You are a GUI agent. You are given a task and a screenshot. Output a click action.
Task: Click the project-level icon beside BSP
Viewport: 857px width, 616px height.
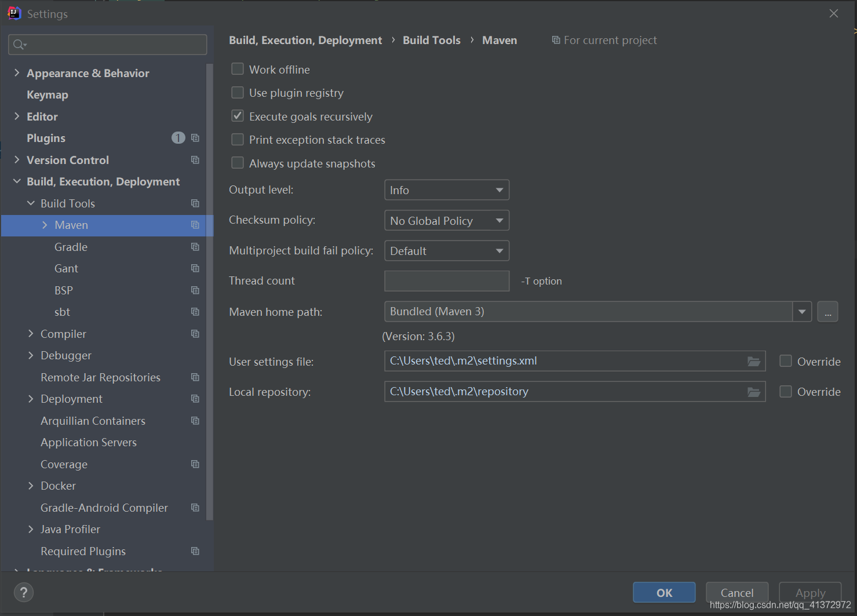click(x=195, y=290)
